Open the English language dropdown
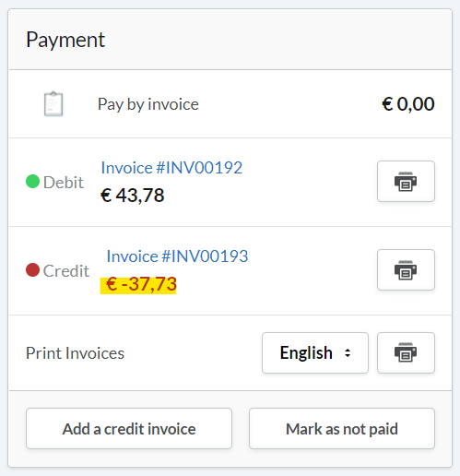The width and height of the screenshot is (460, 476). point(315,352)
